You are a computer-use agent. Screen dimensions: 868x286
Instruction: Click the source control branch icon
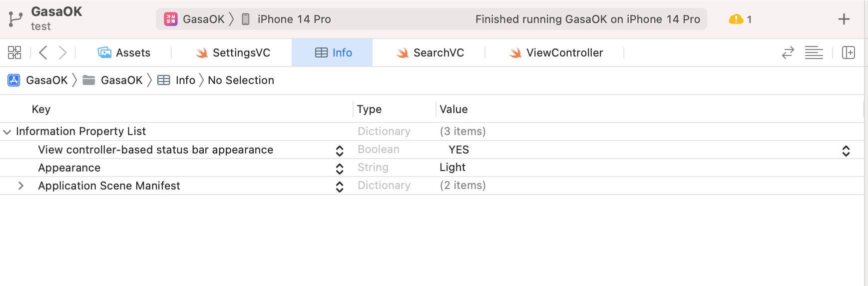click(x=15, y=19)
